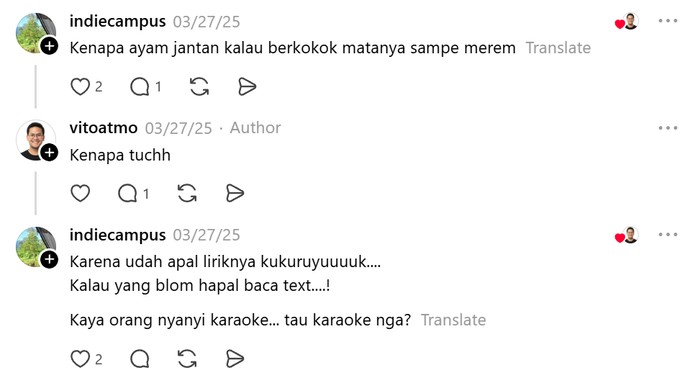Repost vitoatmo's 'Kenapa tuchh' reply
This screenshot has width=700, height=378.
click(x=187, y=193)
